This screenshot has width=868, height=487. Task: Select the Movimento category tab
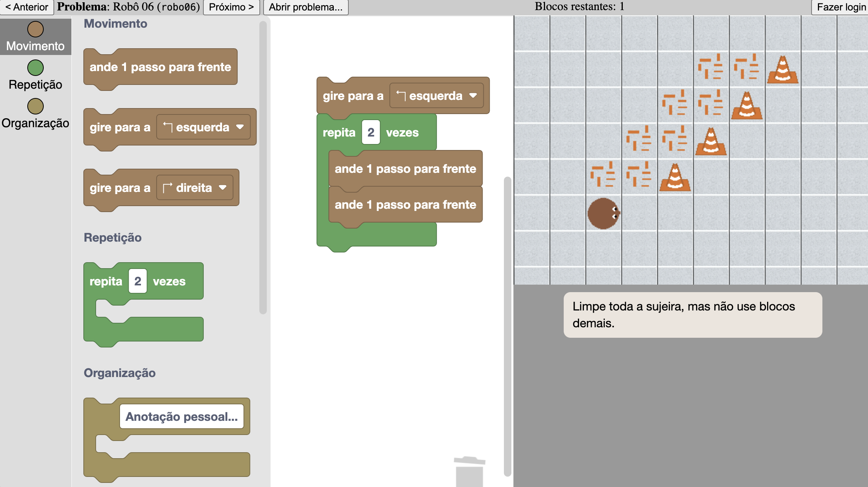pos(36,37)
